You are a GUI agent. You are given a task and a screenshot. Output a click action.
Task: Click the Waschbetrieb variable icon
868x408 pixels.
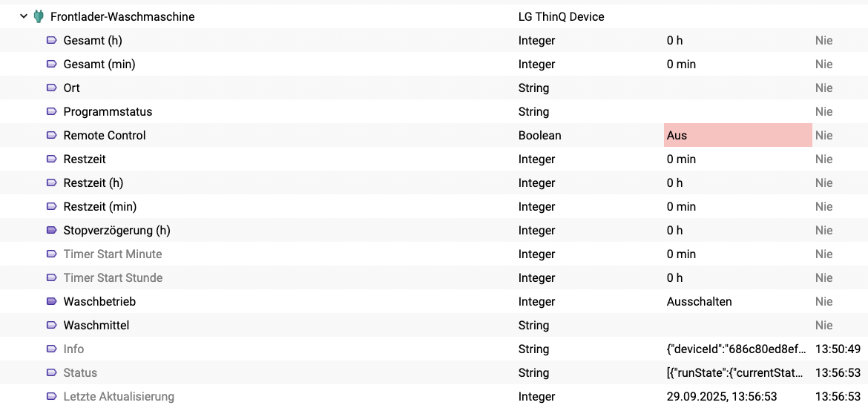(x=52, y=302)
